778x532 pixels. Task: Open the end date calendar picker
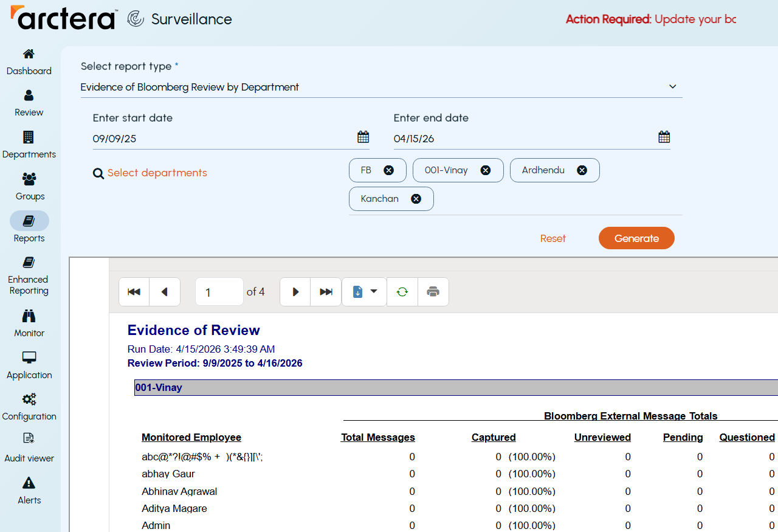[x=664, y=137]
